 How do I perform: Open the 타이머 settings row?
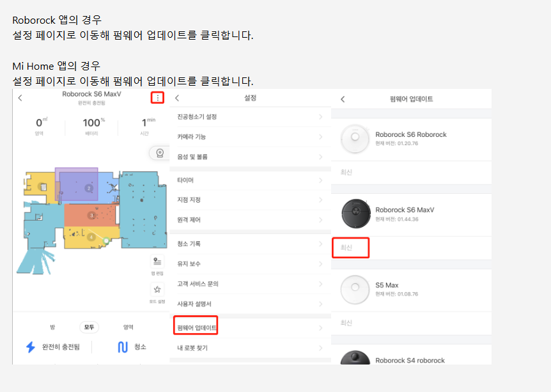coord(250,180)
